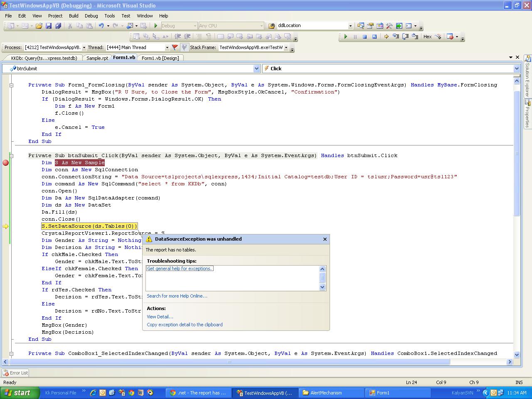Open the Undo history dropdown arrow
The image size is (532, 399).
[108, 26]
